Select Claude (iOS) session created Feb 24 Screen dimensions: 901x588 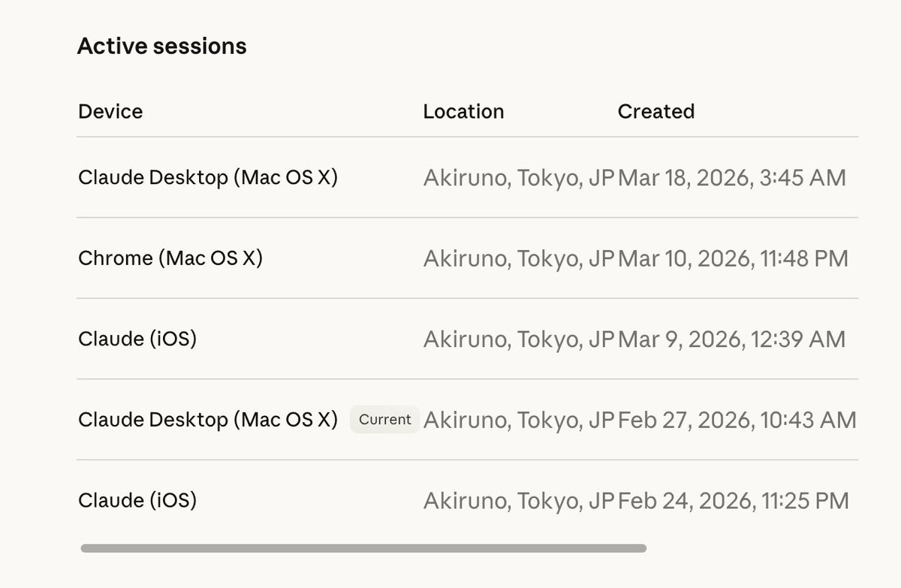pos(467,500)
